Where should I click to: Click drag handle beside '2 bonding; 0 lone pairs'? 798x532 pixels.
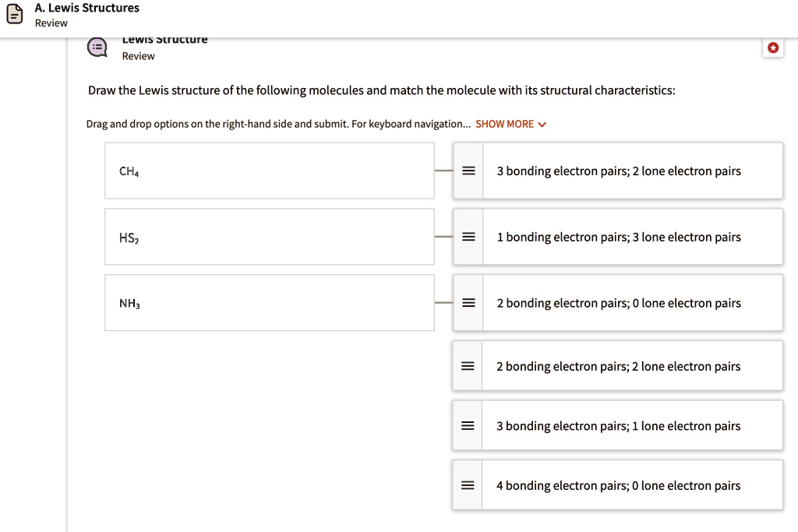(468, 303)
